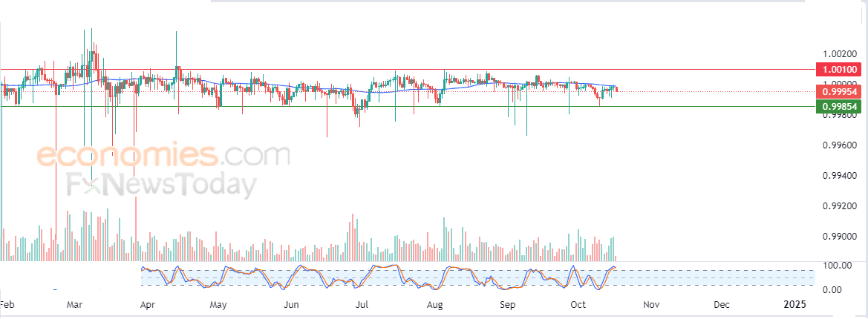This screenshot has height=319, width=868.
Task: Select the Dec label on time axis
Action: 721,305
